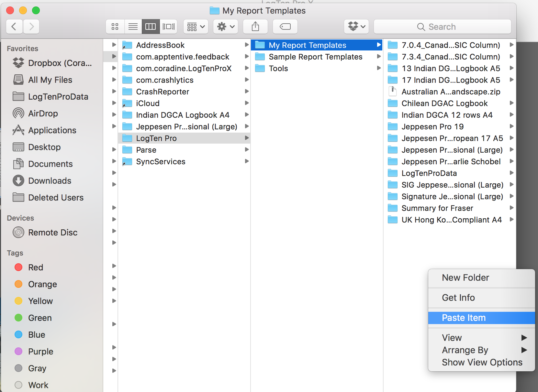
Task: Go back with the back arrow
Action: click(x=14, y=27)
